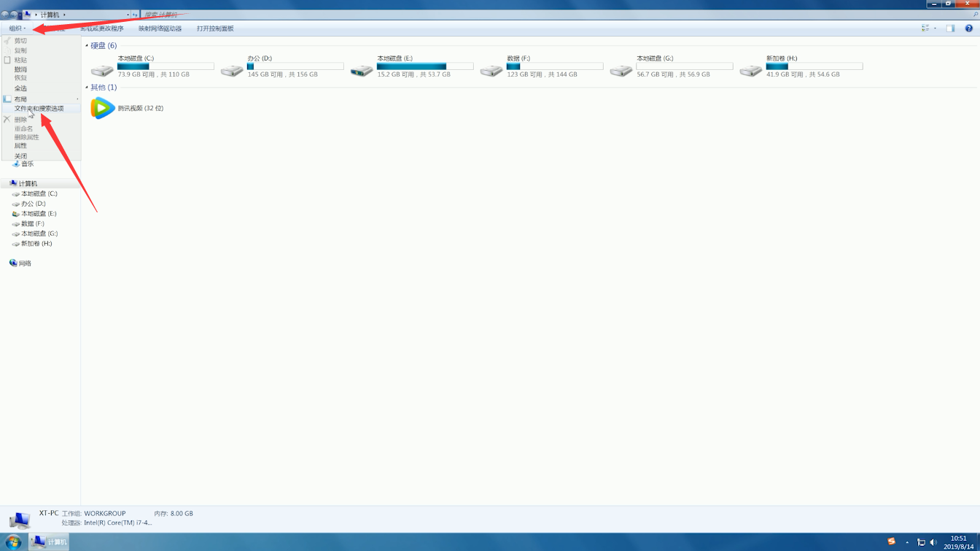Select 计算机 in the navigation pane
This screenshot has width=980, height=551.
point(28,183)
